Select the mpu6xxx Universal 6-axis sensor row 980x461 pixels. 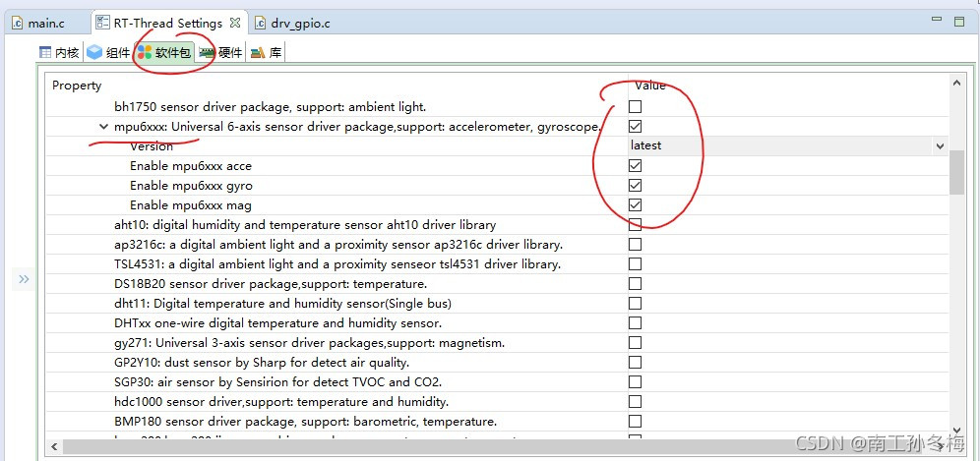(357, 127)
